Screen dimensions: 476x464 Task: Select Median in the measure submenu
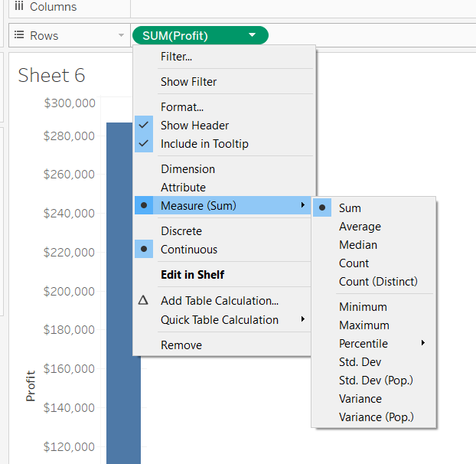coord(358,245)
